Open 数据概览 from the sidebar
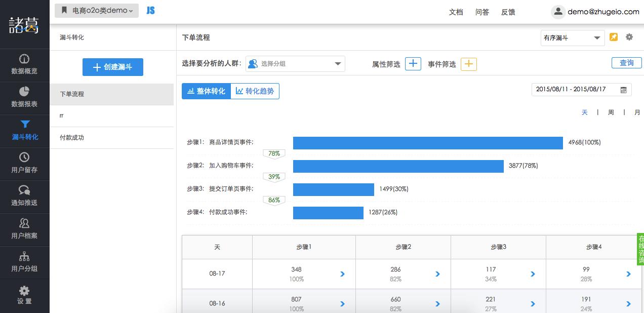The height and width of the screenshot is (313, 644). (x=24, y=64)
